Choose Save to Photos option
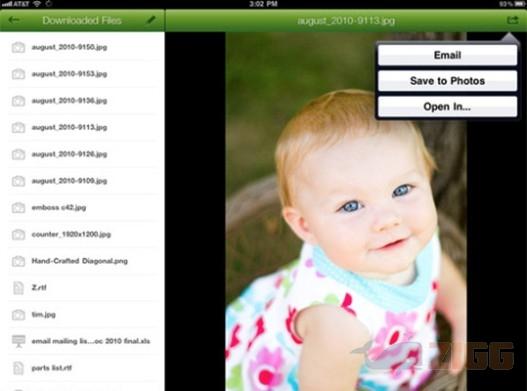 447,81
